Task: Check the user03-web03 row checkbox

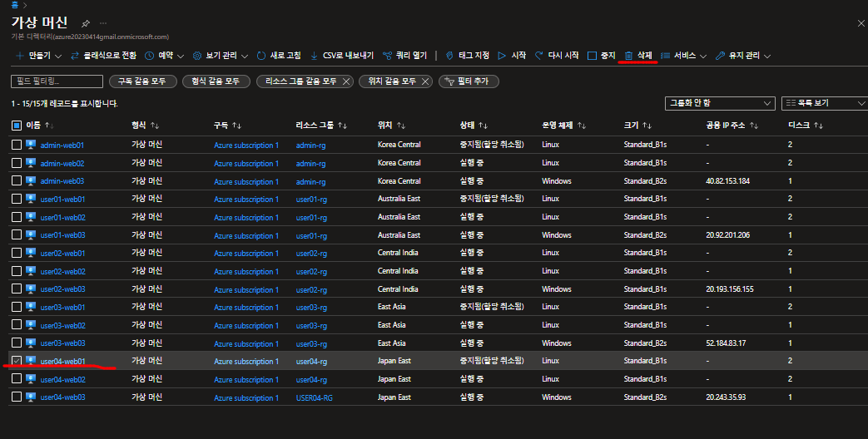Action: [x=17, y=343]
